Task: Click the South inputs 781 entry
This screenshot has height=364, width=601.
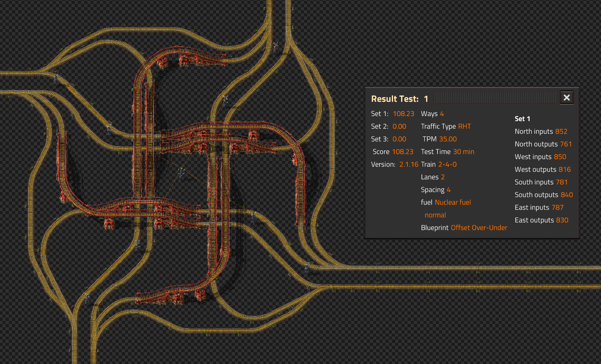Action: (x=541, y=182)
